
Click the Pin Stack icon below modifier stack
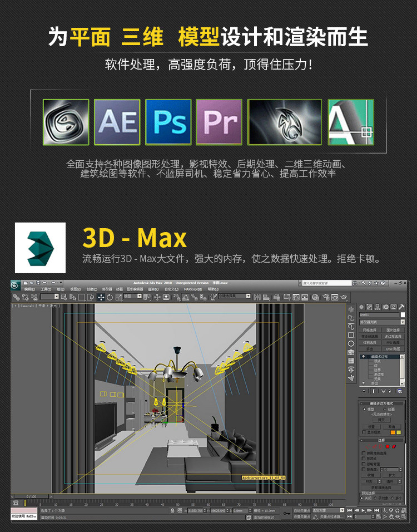364,391
